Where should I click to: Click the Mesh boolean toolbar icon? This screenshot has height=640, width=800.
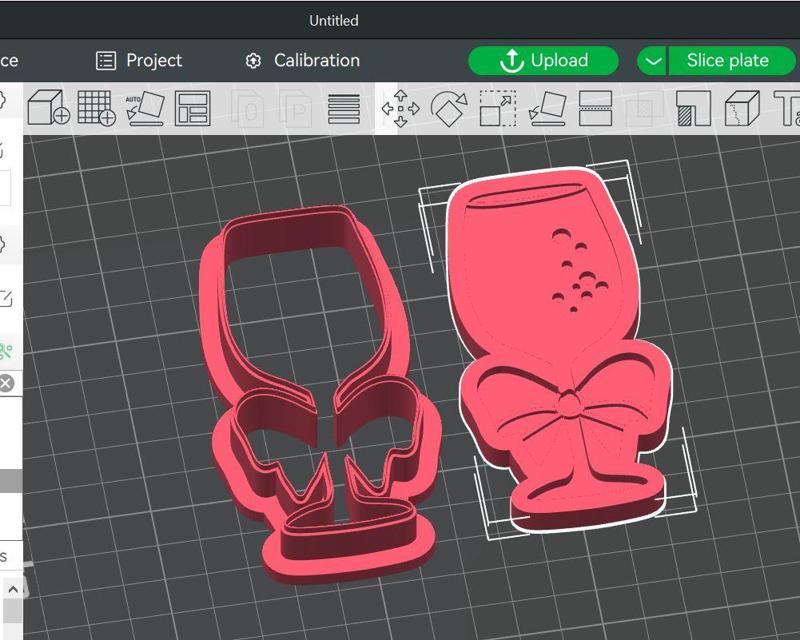[644, 108]
